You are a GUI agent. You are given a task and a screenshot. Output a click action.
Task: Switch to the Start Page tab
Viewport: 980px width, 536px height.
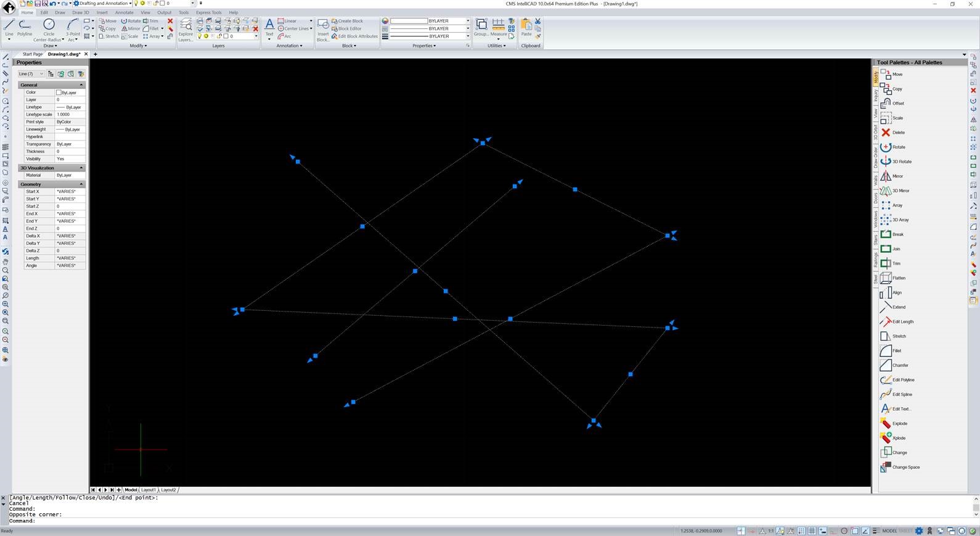coord(32,54)
